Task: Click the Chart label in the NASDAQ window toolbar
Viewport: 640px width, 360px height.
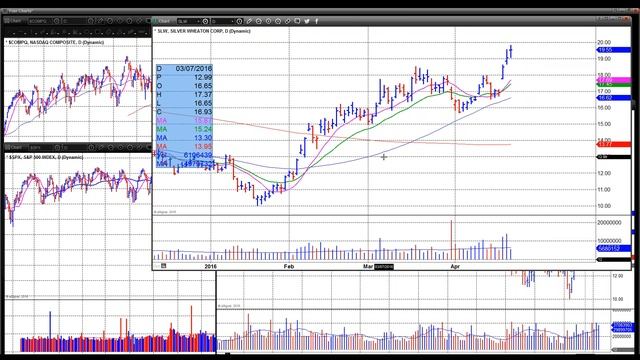Action: point(16,21)
